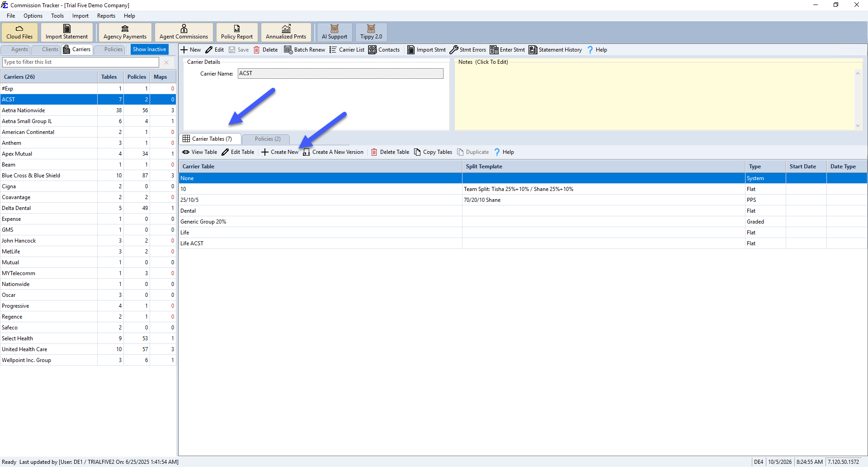Launch AI Support

tap(335, 32)
